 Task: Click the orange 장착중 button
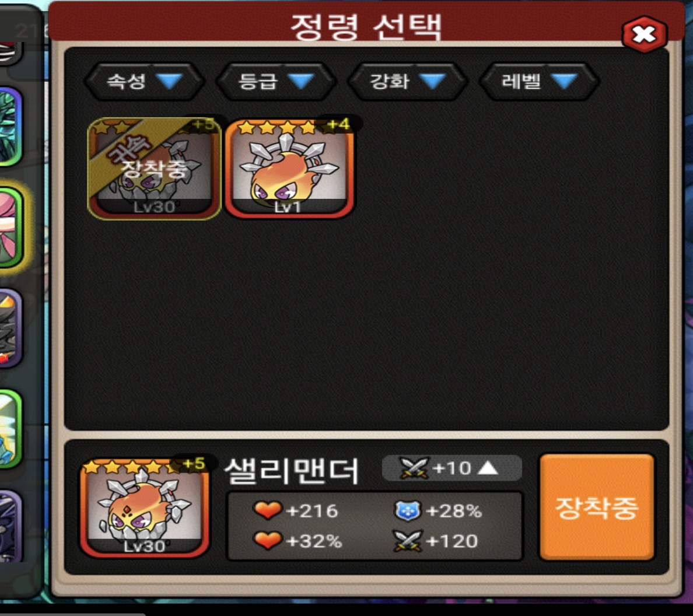tap(597, 507)
